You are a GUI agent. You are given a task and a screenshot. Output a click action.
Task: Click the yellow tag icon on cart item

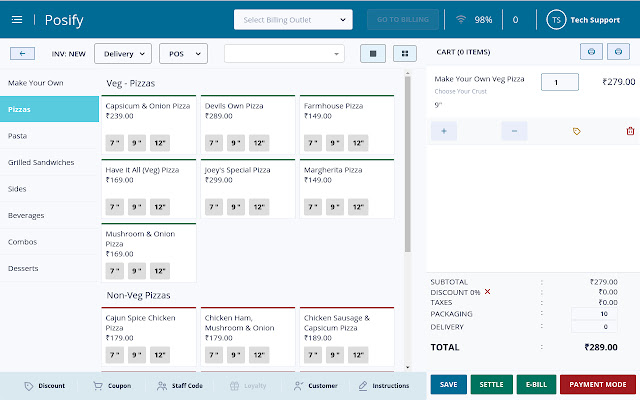(x=576, y=131)
